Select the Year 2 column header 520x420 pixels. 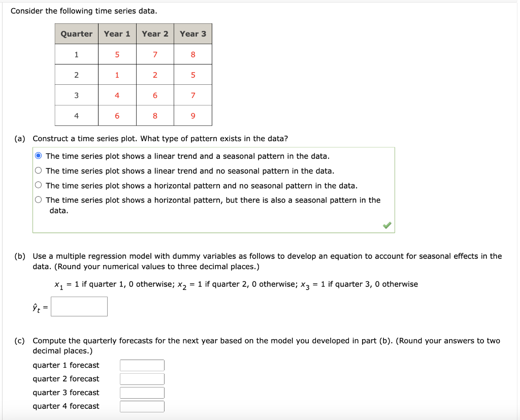(155, 34)
